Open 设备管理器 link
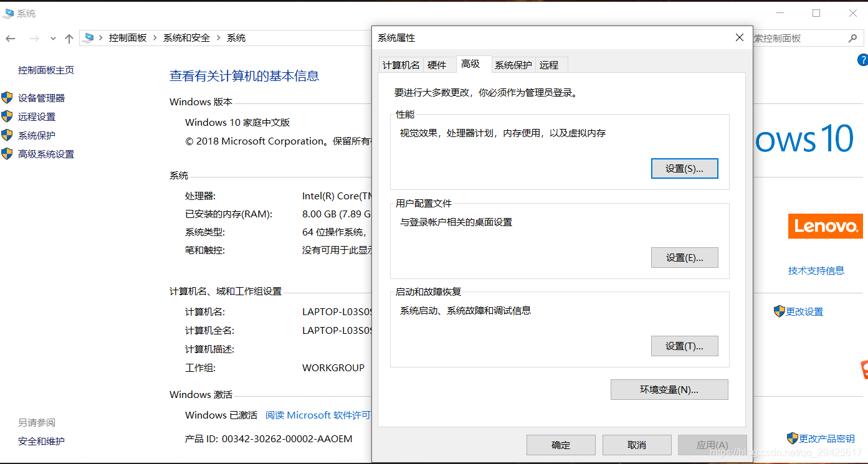 pyautogui.click(x=41, y=98)
